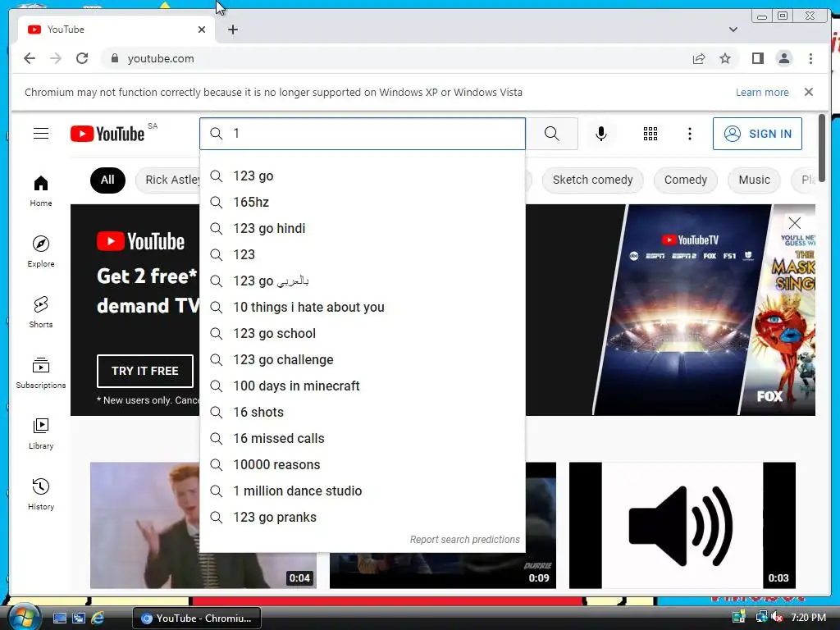
Task: Reload the page with the refresh icon
Action: 82,58
